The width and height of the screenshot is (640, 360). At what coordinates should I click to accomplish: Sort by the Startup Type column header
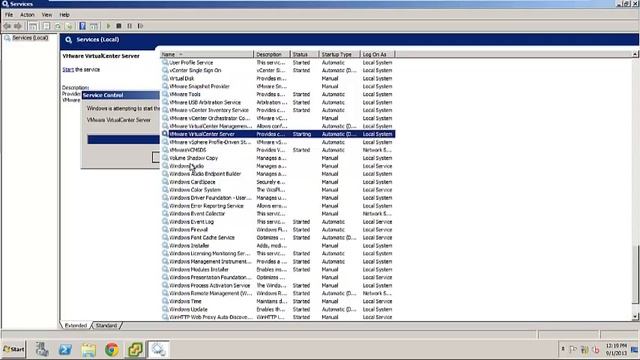[339, 54]
